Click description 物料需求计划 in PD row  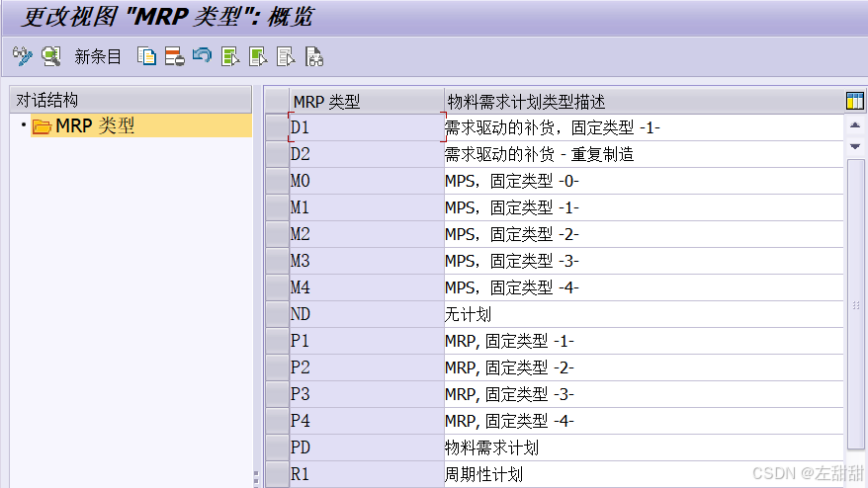[x=644, y=447]
